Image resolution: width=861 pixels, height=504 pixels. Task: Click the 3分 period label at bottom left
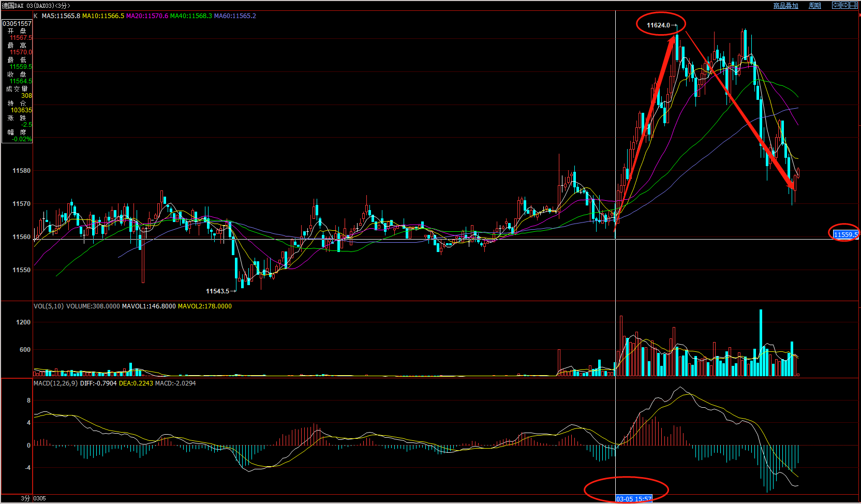pyautogui.click(x=25, y=498)
